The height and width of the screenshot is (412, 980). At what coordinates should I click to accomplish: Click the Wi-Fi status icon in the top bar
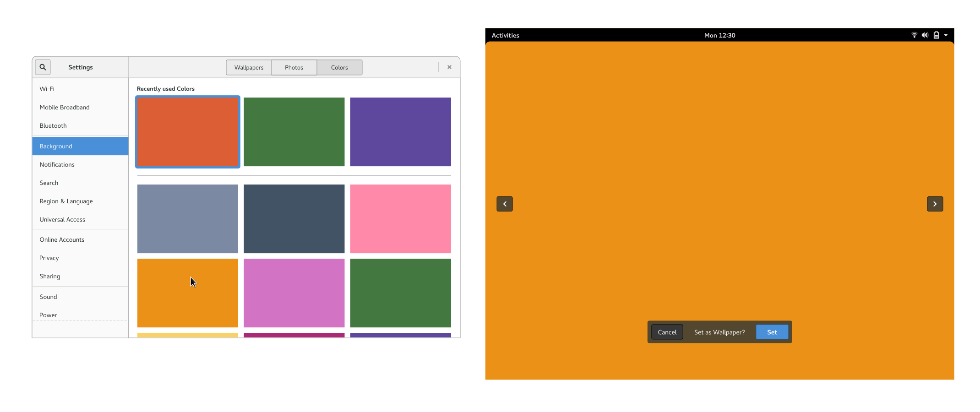pyautogui.click(x=914, y=35)
